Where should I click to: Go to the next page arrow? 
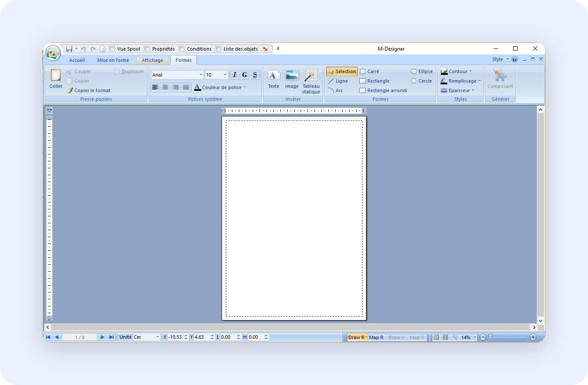(x=102, y=337)
